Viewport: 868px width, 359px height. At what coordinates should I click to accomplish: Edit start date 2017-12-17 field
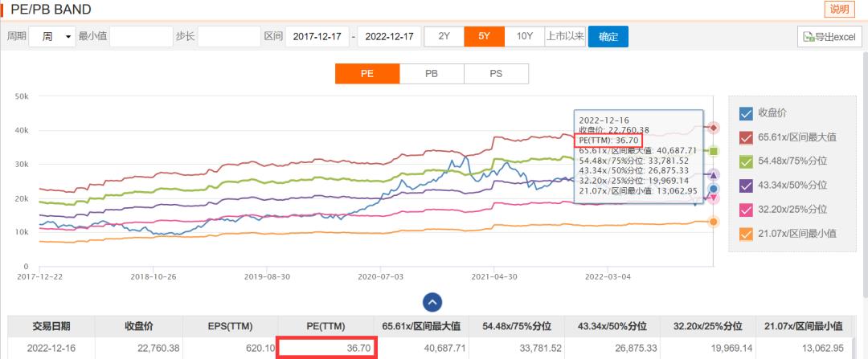click(x=317, y=36)
